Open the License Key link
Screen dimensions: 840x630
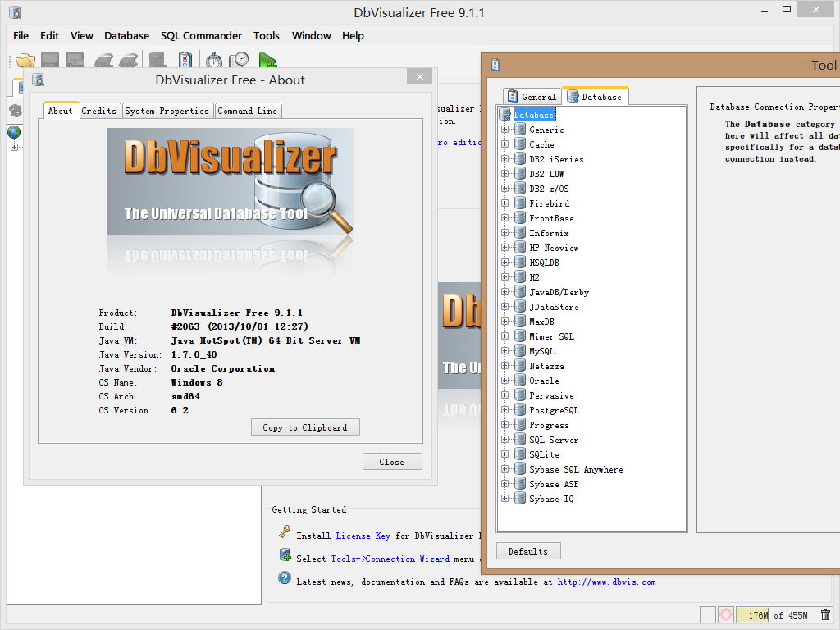click(363, 536)
